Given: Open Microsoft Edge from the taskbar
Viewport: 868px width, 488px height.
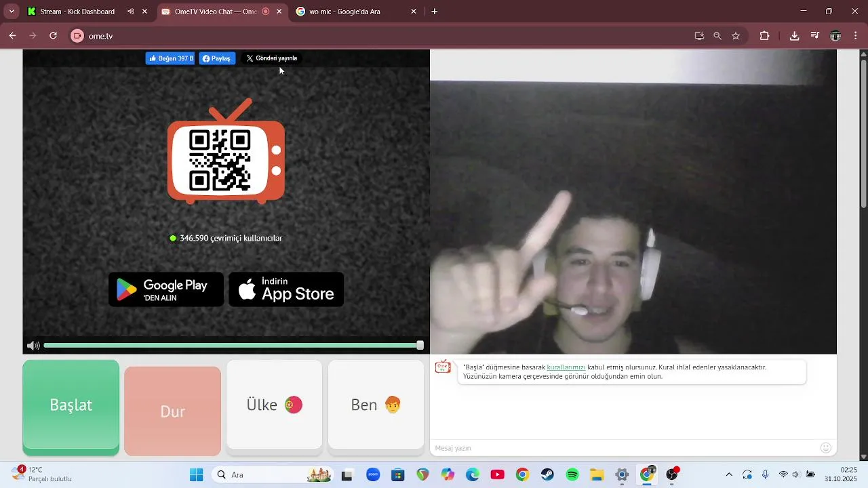Looking at the screenshot, I should point(473,474).
